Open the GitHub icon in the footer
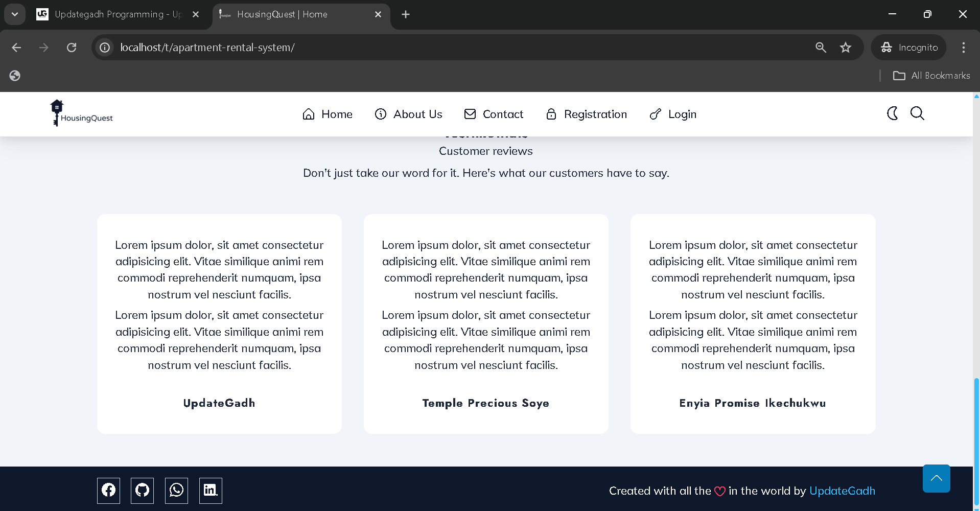This screenshot has width=980, height=511. (142, 490)
